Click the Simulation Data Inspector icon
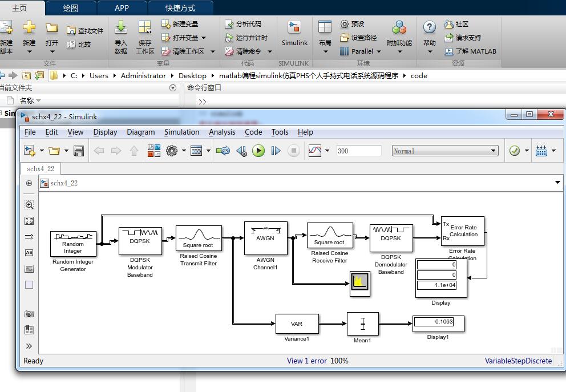This screenshot has height=392, width=566. 314,151
